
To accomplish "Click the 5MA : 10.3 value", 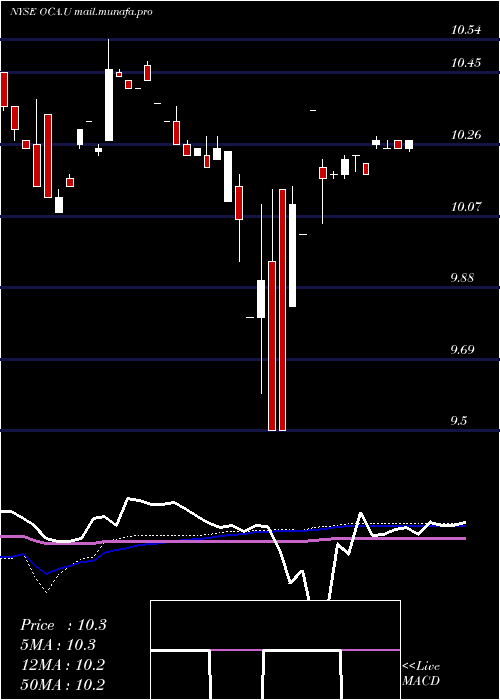I will [58, 645].
